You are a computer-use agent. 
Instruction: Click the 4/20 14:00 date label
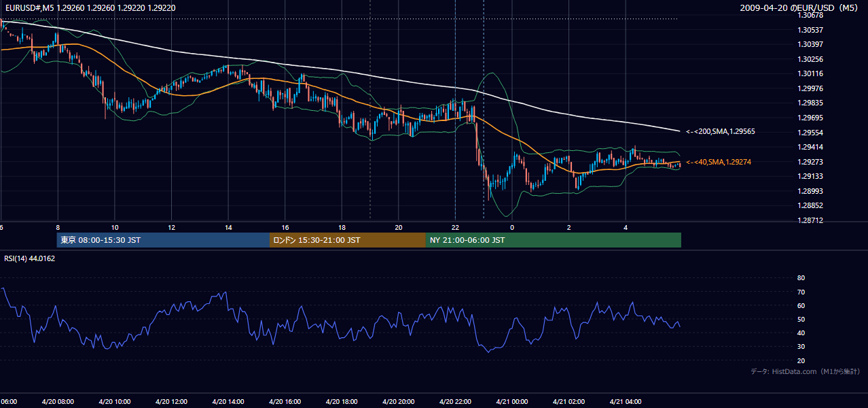click(x=228, y=402)
